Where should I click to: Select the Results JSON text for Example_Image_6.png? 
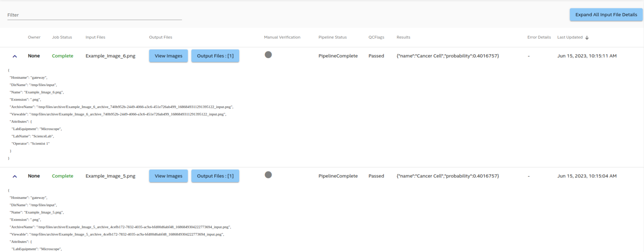point(447,56)
